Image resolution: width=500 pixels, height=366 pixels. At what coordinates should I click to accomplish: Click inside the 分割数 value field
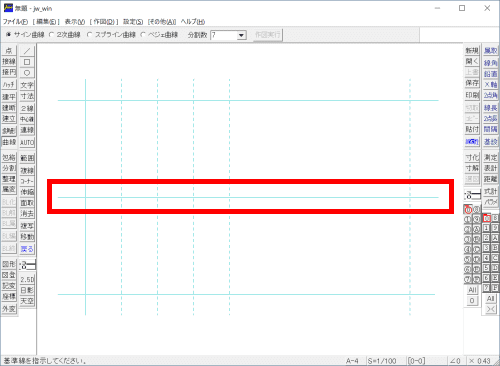point(224,35)
